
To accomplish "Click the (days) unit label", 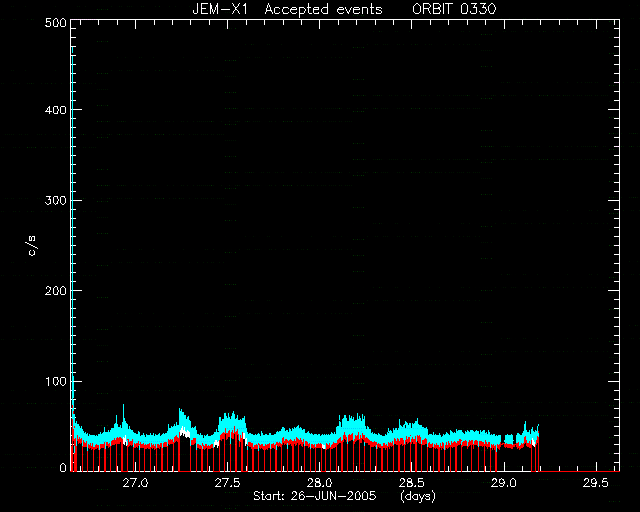I will (418, 496).
